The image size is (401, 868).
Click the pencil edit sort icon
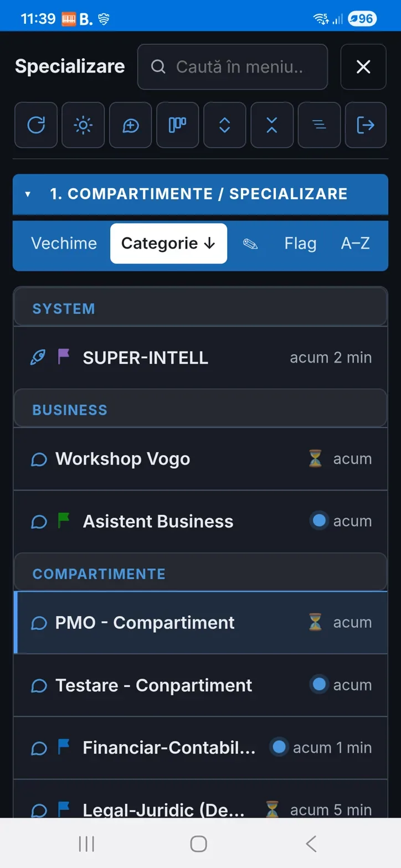coord(250,244)
